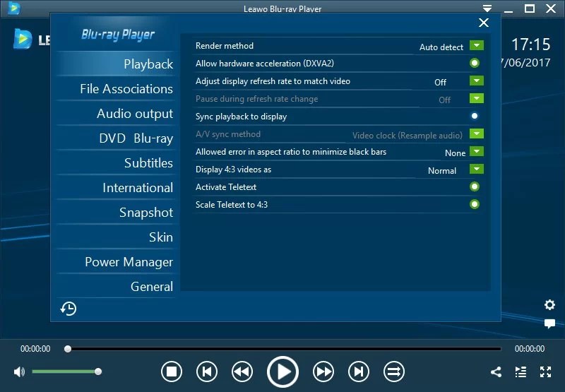The width and height of the screenshot is (565, 392).
Task: Click the elapsed time 00:00:00 on the left
Action: click(35, 349)
